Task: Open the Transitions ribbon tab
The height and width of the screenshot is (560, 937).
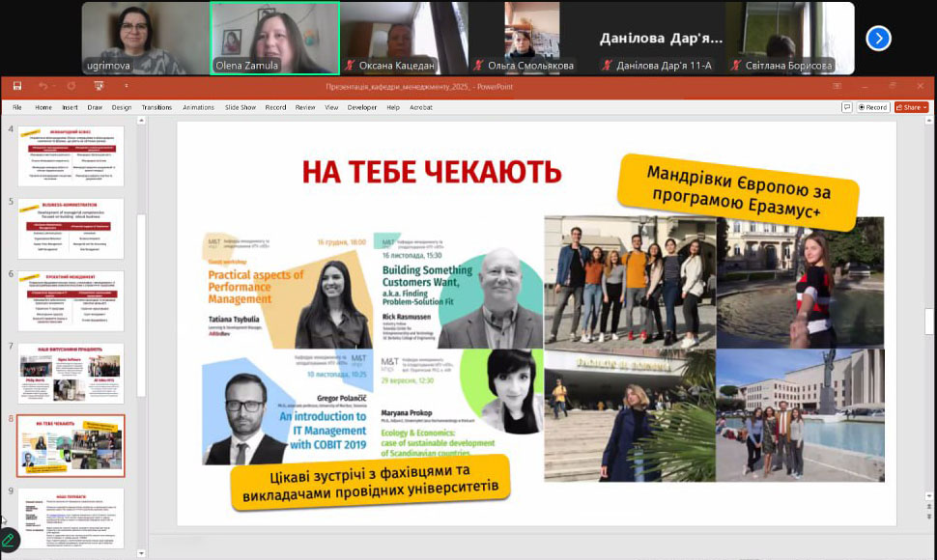Action: tap(156, 107)
